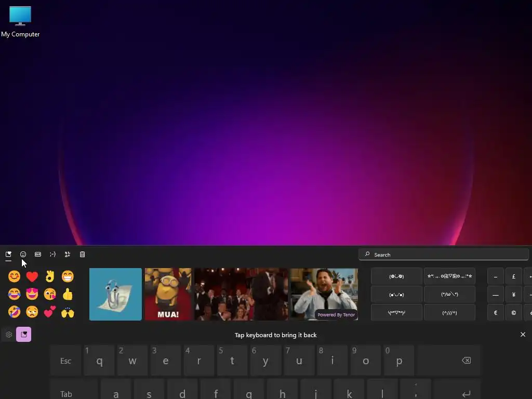Open the clipboard history tab

(x=83, y=254)
